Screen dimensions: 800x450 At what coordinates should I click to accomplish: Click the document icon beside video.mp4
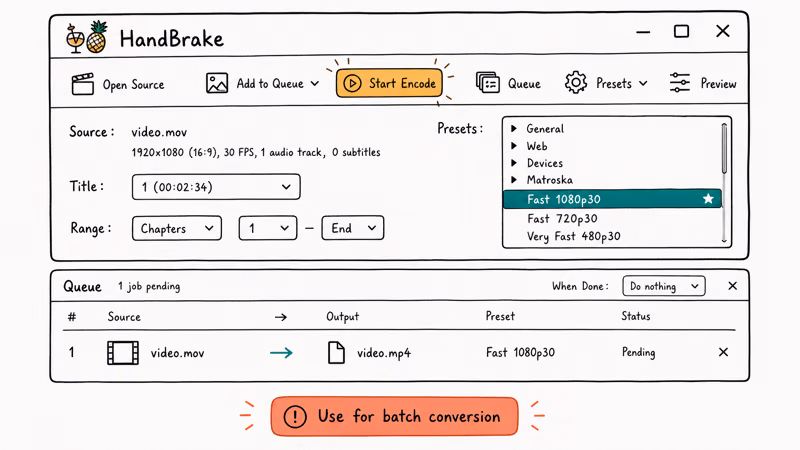click(x=336, y=353)
